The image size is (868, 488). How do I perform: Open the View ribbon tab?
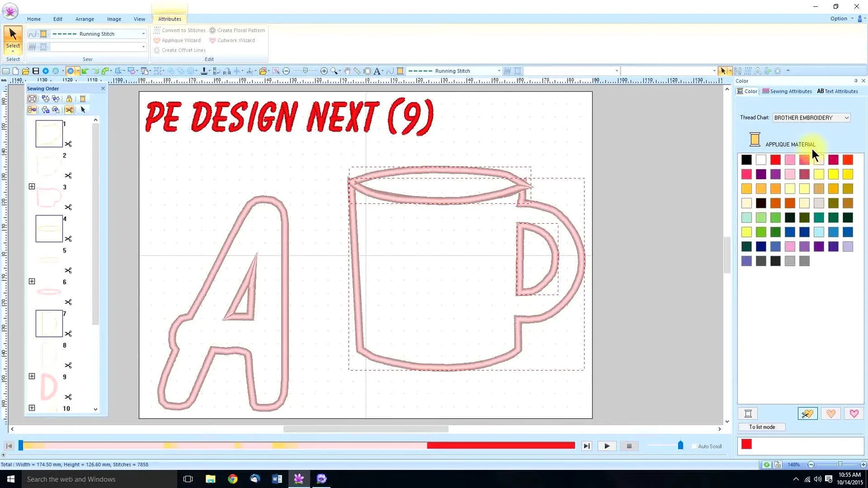[139, 19]
